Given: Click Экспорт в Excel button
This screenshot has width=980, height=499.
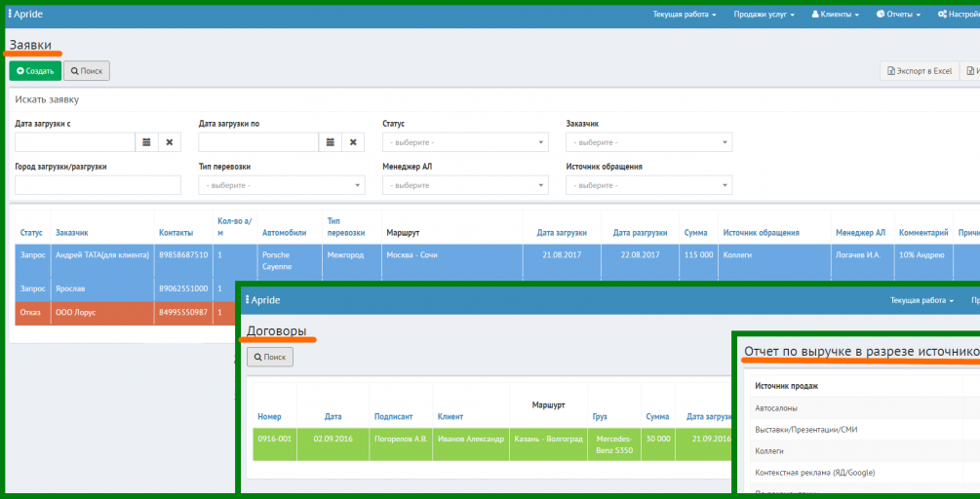Looking at the screenshot, I should [919, 71].
